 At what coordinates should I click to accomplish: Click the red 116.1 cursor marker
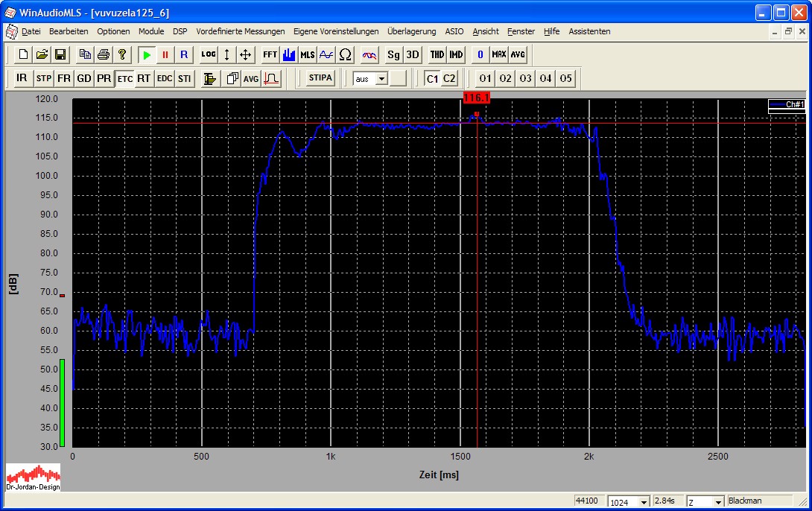476,98
